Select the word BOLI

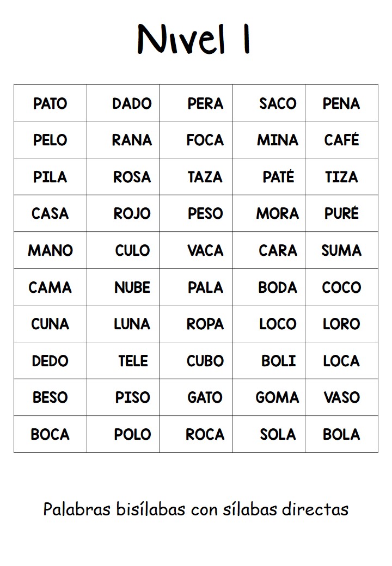click(x=278, y=361)
